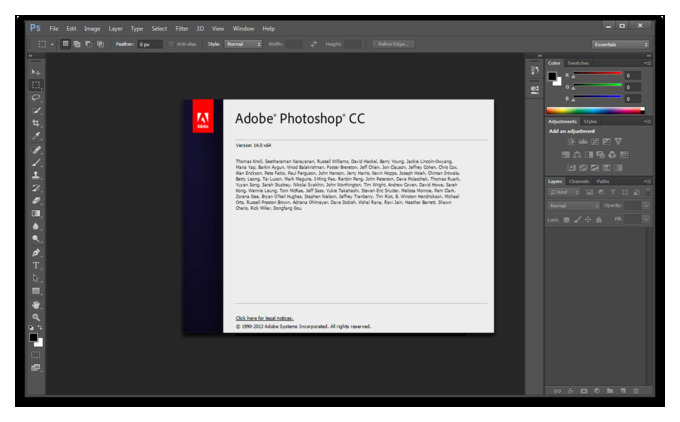Add a Color Balance adjustment

577,154
